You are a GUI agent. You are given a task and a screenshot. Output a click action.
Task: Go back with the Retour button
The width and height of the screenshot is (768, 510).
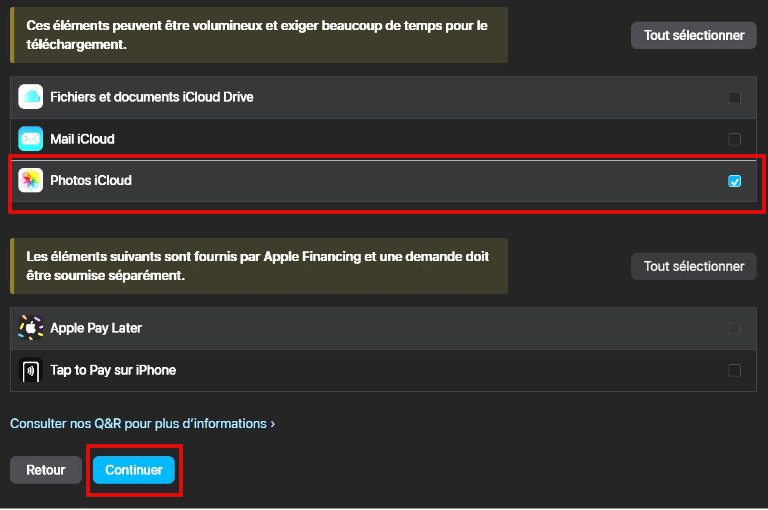coord(46,470)
